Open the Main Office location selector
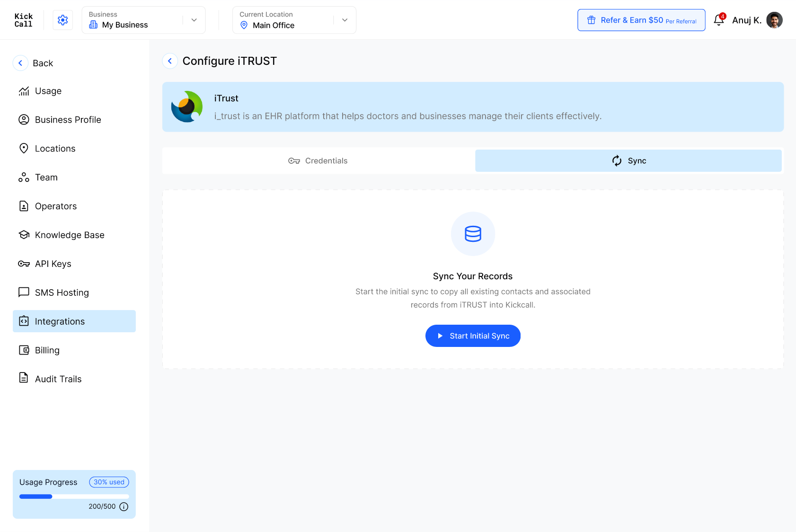 tap(294, 20)
